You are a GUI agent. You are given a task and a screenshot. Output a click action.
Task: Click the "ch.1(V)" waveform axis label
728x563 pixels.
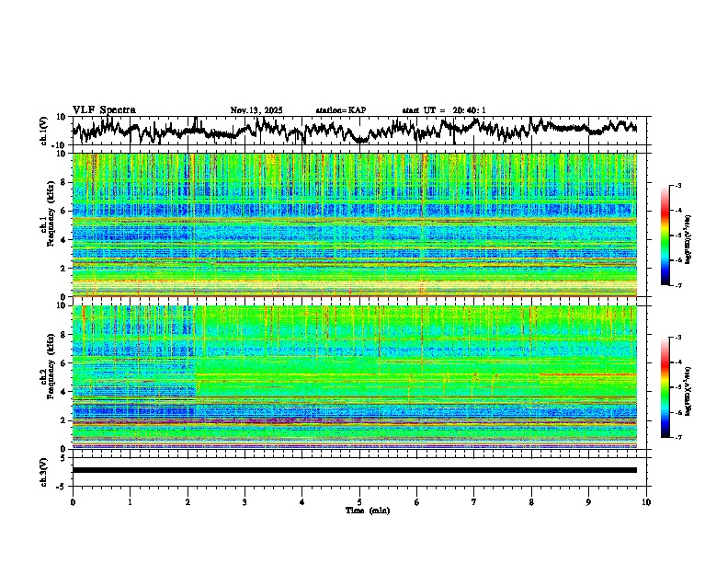click(x=44, y=131)
